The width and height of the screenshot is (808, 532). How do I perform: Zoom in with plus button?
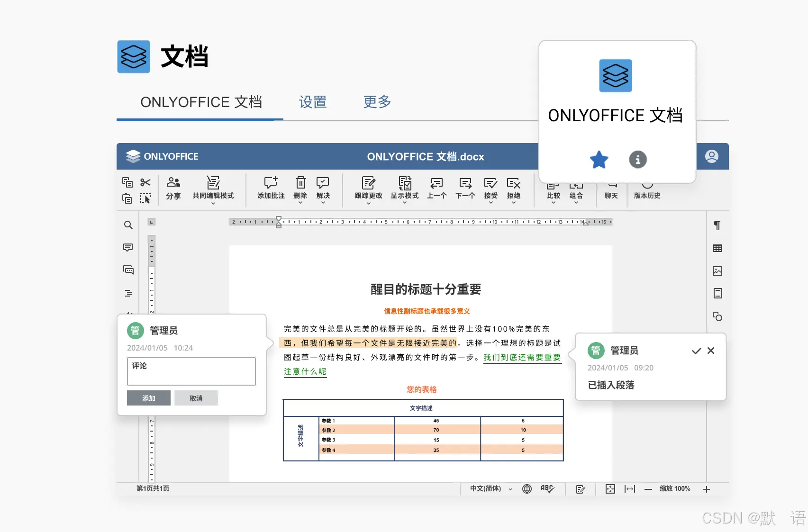pyautogui.click(x=707, y=489)
